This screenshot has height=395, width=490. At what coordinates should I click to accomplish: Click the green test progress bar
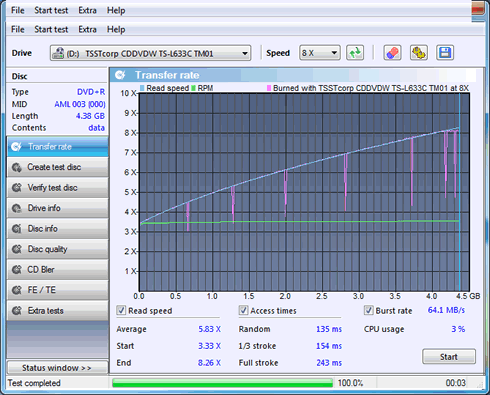click(x=222, y=383)
